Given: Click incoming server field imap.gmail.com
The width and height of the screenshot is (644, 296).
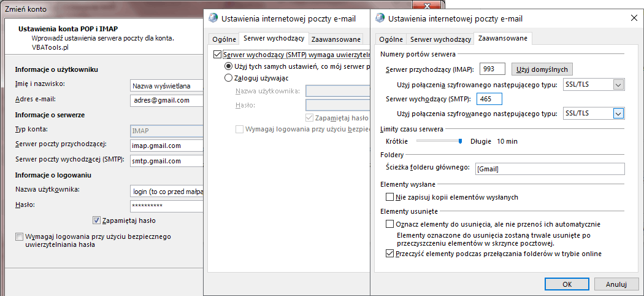Looking at the screenshot, I should point(167,146).
